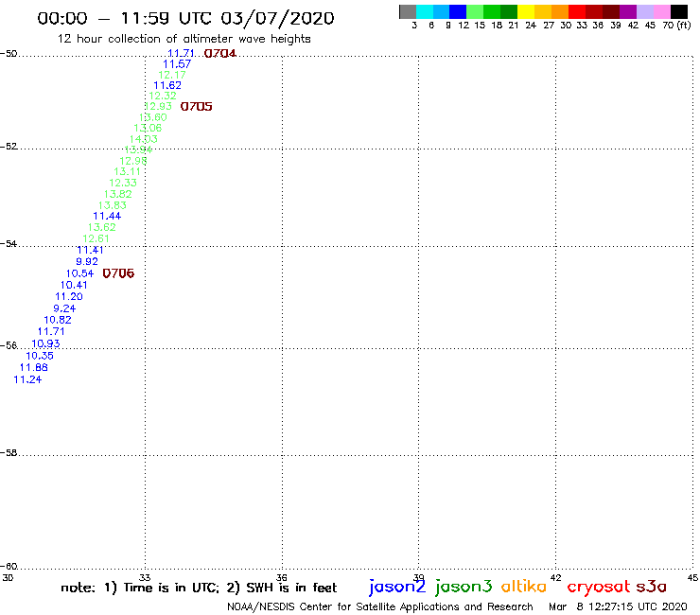Click the 9.24 wave height value

point(64,308)
